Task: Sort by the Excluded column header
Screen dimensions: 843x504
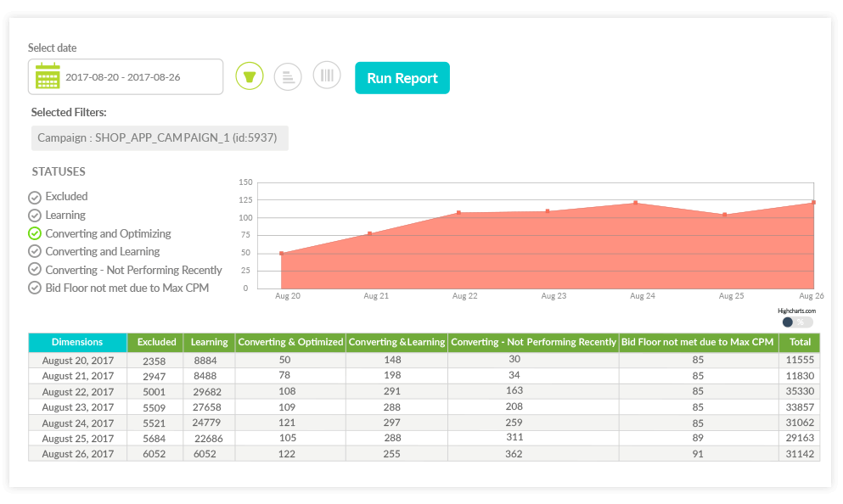Action: coord(156,342)
